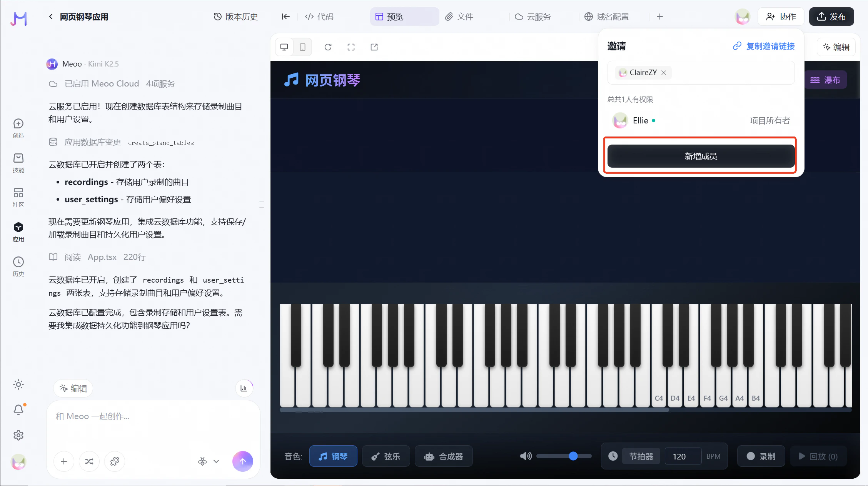Mute the piano volume speaker icon
The image size is (868, 486).
pyautogui.click(x=526, y=456)
